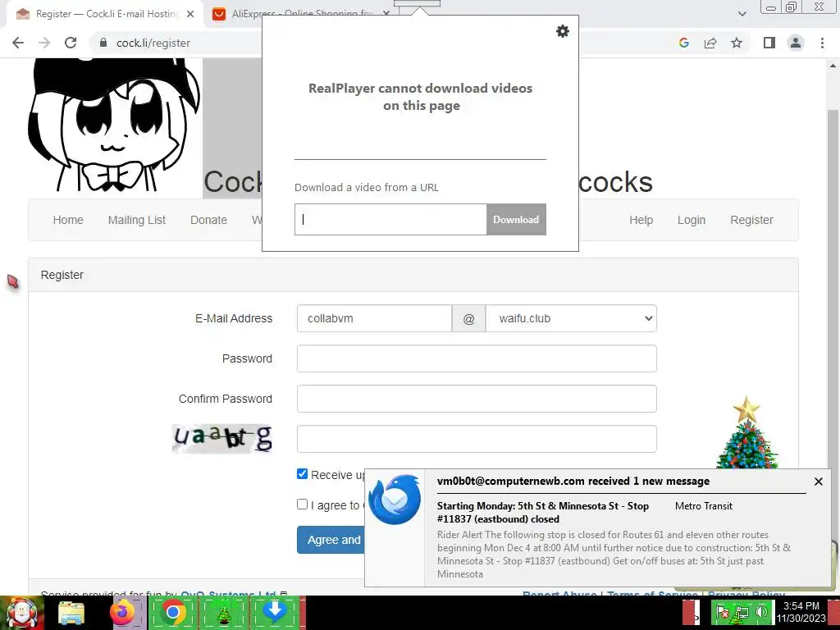Open the Home nav item
This screenshot has height=630, width=840.
coord(68,220)
